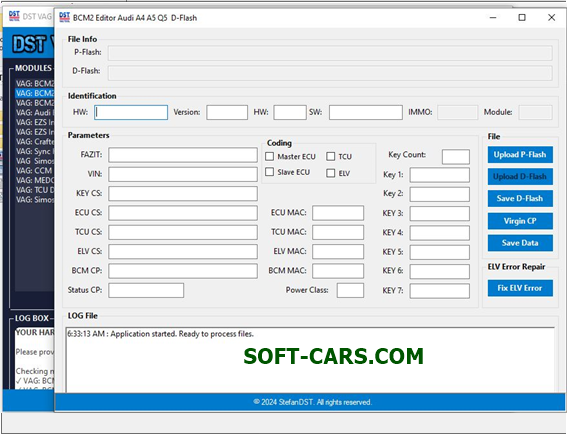
Task: Click the ECU CS input field
Action: [x=183, y=213]
